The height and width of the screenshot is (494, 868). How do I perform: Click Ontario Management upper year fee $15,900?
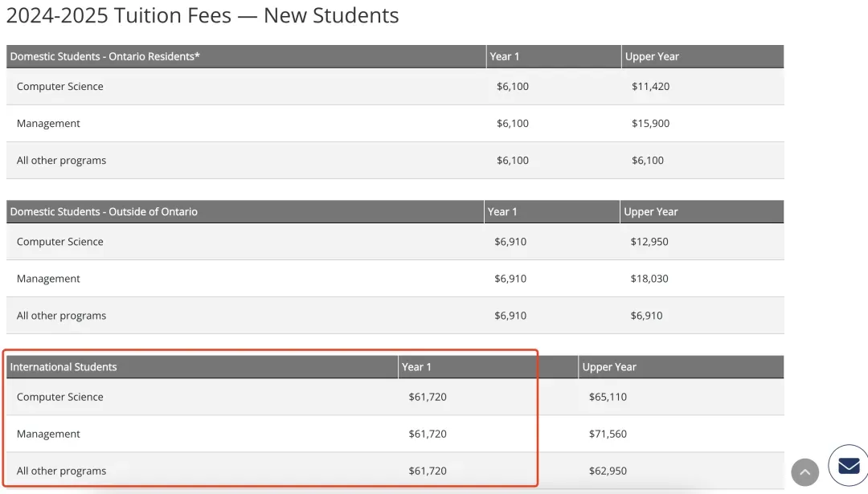tap(650, 124)
